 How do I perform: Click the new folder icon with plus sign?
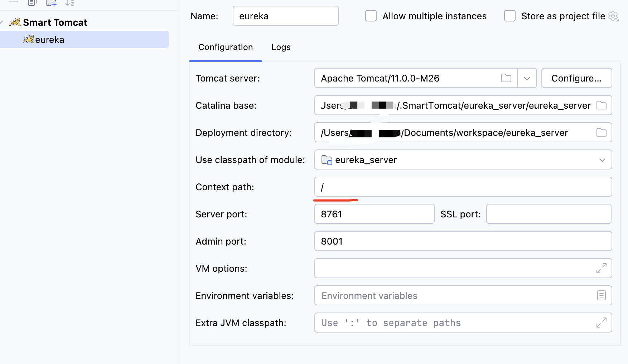(x=51, y=3)
